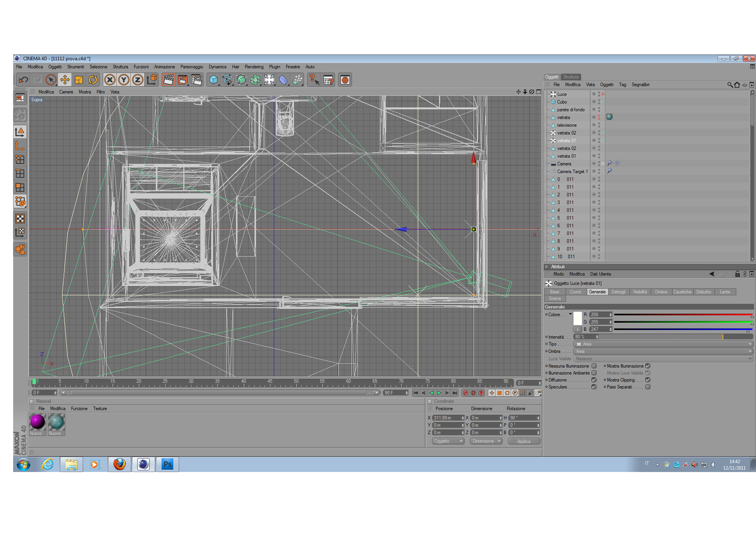Open Firefox from the taskbar
756x534 pixels.
(119, 464)
